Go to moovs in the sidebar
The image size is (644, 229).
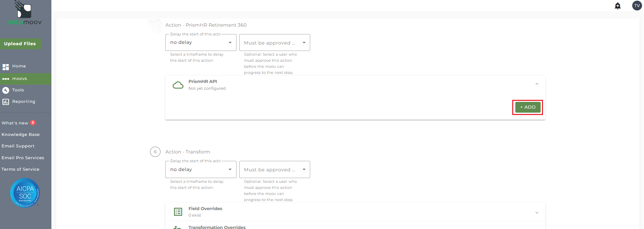point(20,79)
